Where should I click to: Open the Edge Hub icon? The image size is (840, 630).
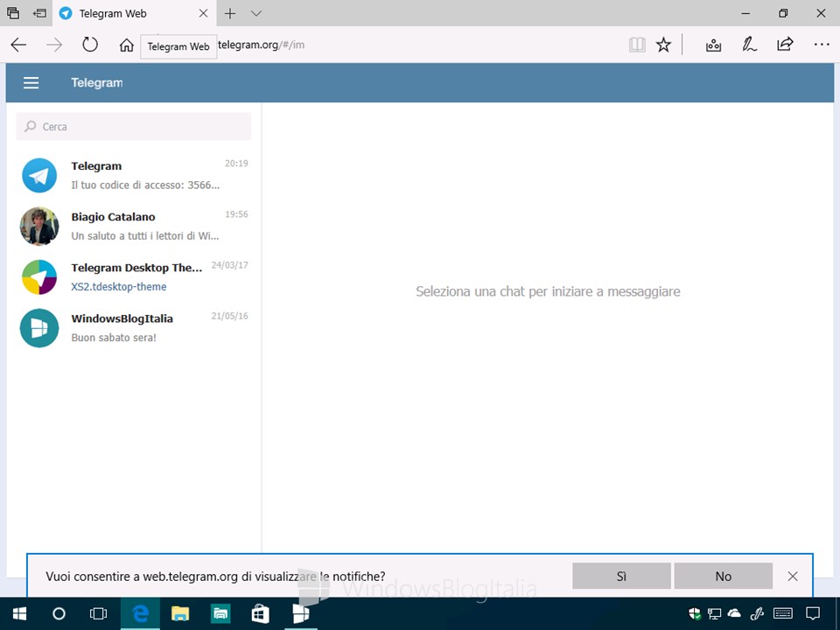tap(713, 45)
